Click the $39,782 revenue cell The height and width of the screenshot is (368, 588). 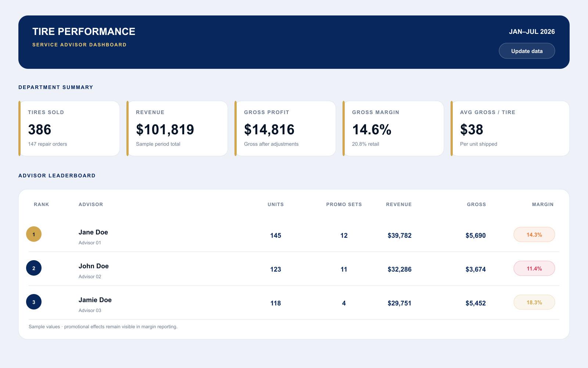point(399,236)
